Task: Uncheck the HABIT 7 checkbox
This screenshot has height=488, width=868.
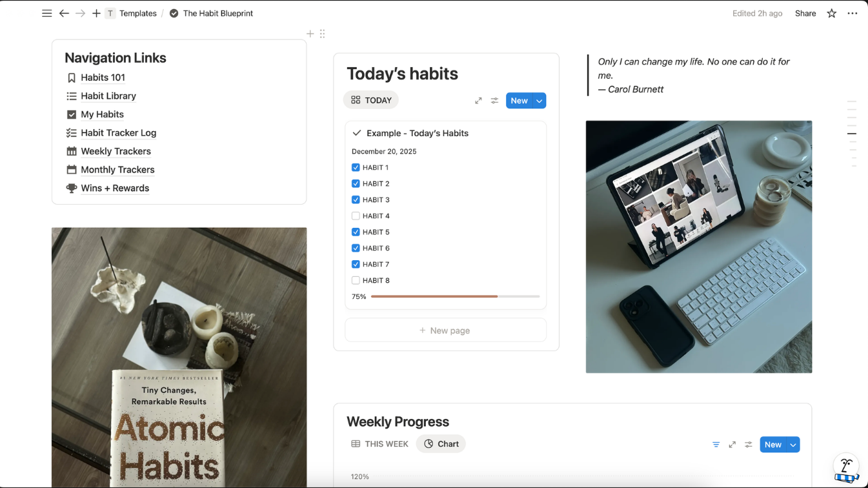Action: click(356, 264)
